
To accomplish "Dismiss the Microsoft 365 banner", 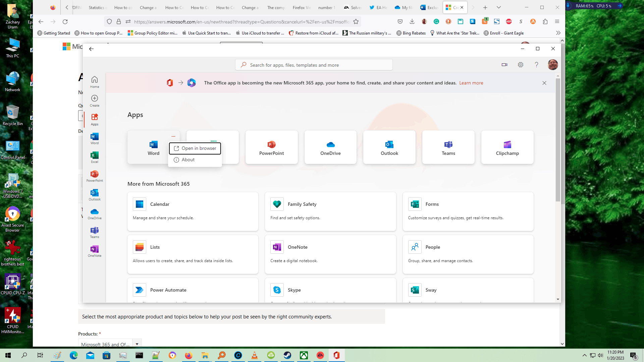I will click(x=544, y=83).
